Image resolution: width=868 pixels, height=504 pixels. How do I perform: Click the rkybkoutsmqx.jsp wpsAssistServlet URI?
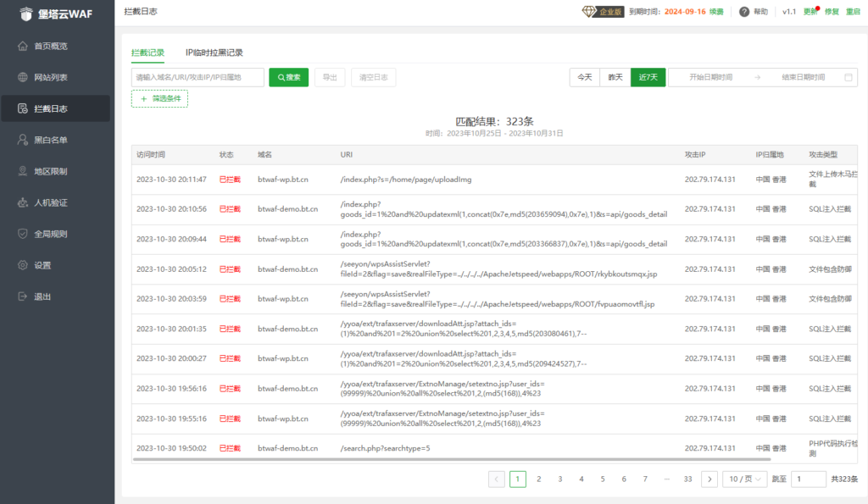(498, 269)
